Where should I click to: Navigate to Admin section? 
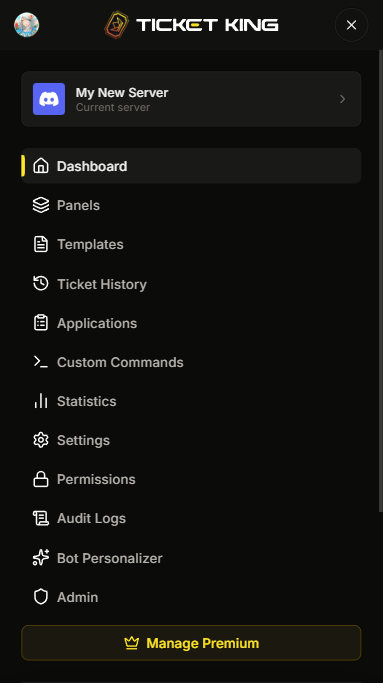[191, 597]
